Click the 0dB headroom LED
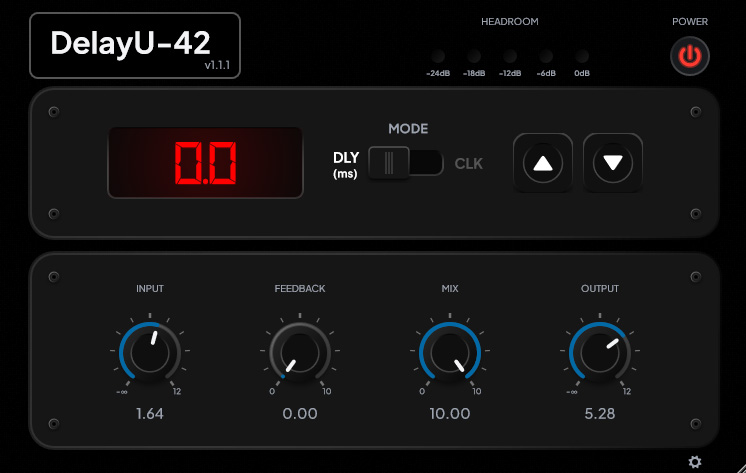The image size is (746, 473). coord(582,56)
